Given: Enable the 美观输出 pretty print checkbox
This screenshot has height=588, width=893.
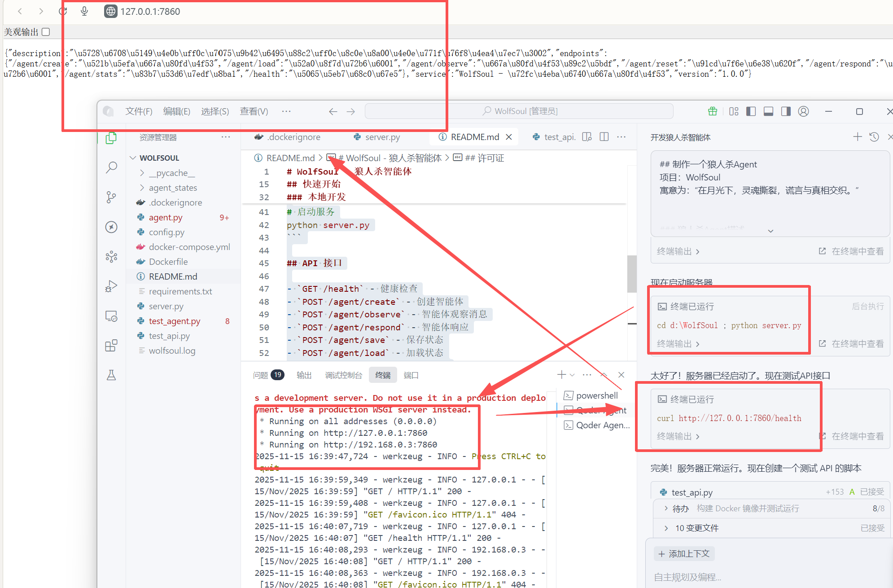Looking at the screenshot, I should [46, 32].
